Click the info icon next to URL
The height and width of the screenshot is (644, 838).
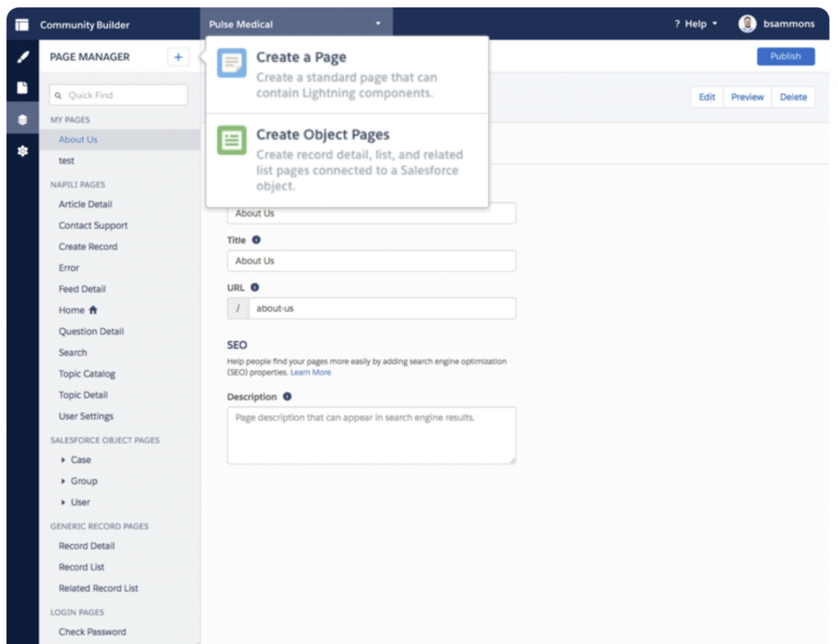click(255, 288)
